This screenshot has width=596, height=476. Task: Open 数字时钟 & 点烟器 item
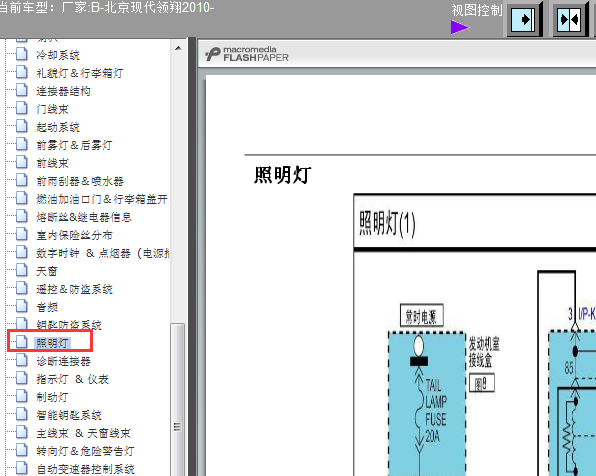103,253
